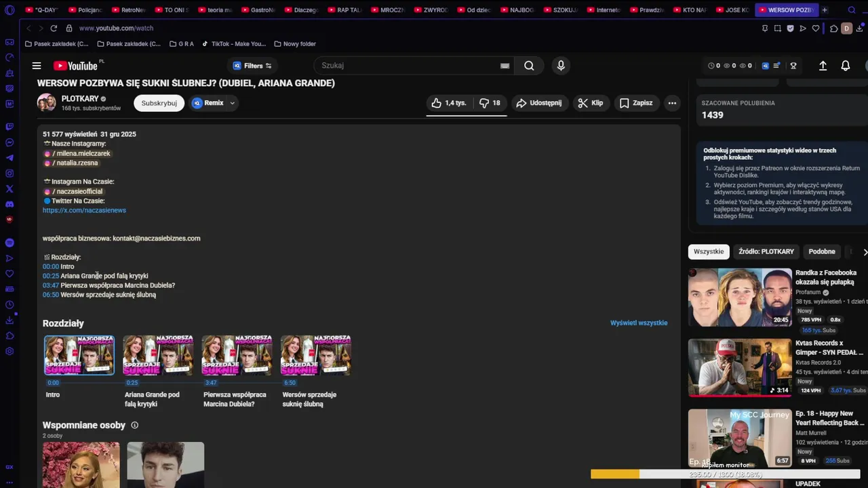Open the trophy icon in YouTube header
This screenshot has height=488, width=868.
pyautogui.click(x=793, y=66)
